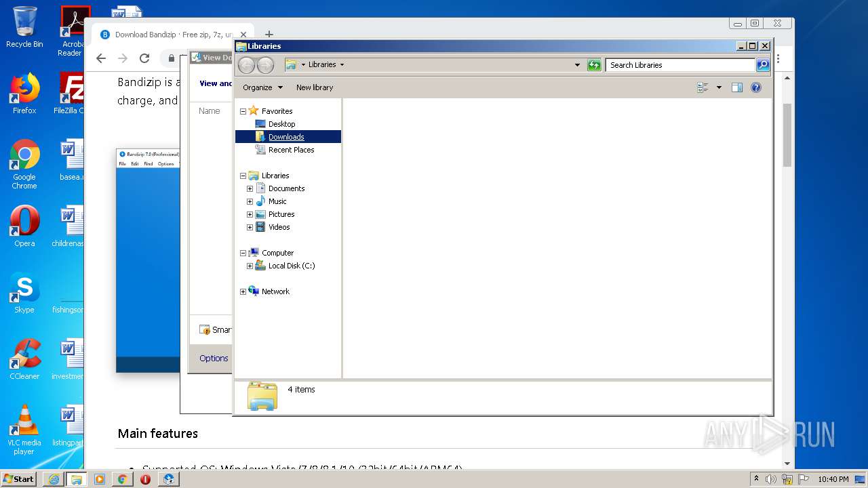Select the Documents library
868x488 pixels.
tap(286, 188)
